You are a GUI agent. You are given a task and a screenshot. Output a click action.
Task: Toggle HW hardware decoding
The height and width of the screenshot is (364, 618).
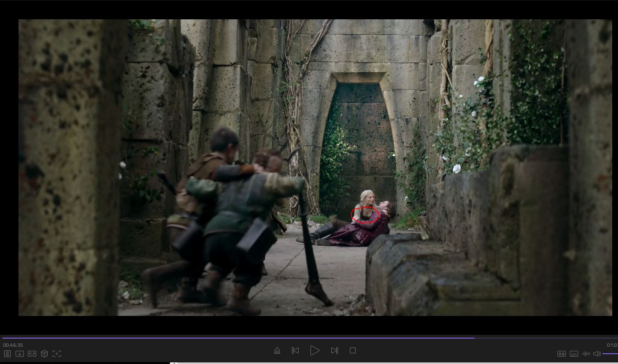click(561, 354)
